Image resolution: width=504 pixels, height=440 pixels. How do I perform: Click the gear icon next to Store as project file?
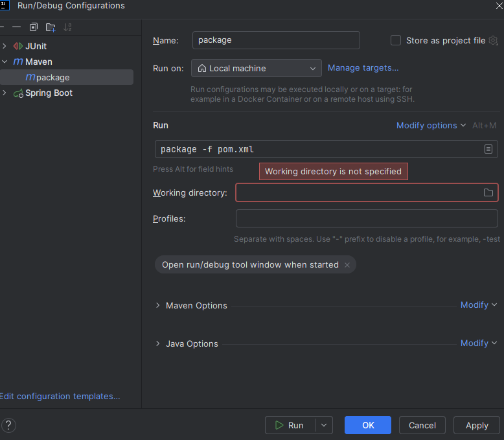click(x=493, y=41)
